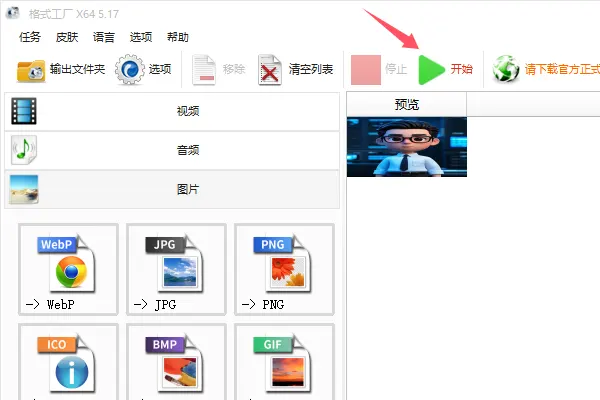Screen dimensions: 600x400
Task: Click the 输出文件夹 folder icon
Action: point(31,70)
